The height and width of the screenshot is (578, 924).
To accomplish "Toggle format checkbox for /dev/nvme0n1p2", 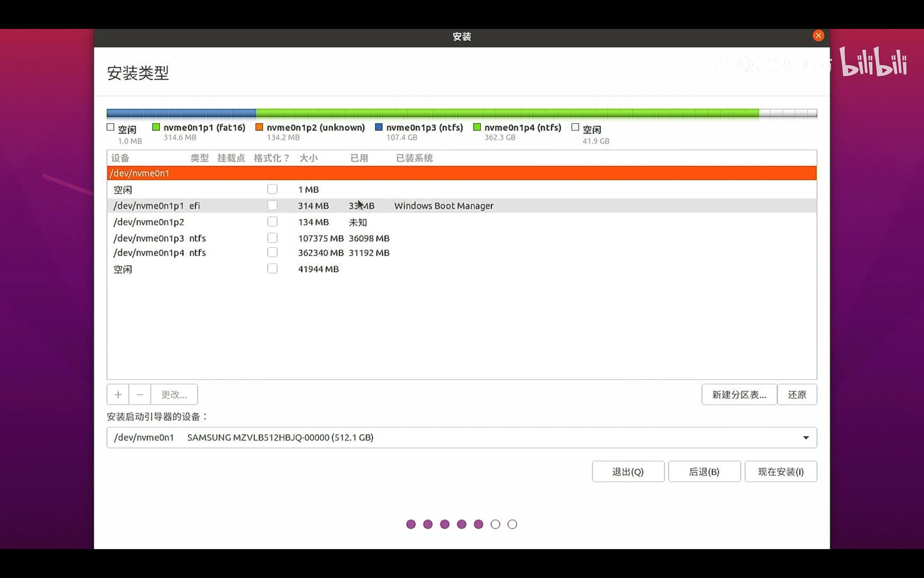I will pos(272,222).
